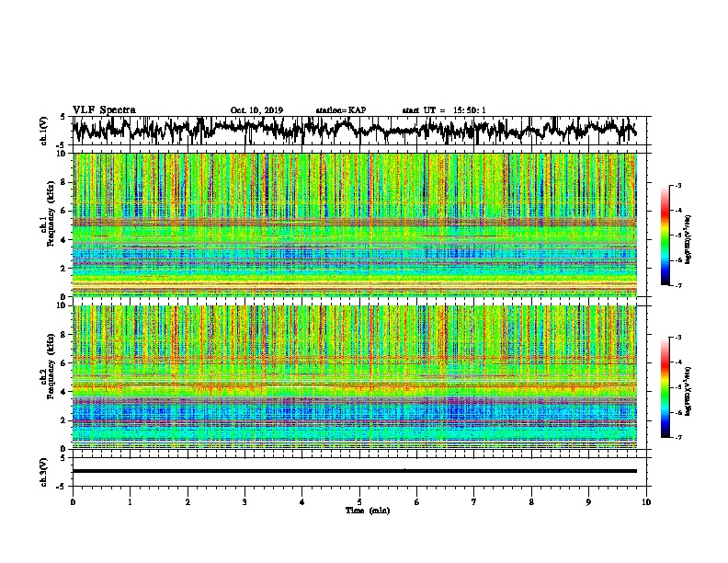
Task: Click the log(PSD) label beside ch.1 color bar
Action: point(688,240)
